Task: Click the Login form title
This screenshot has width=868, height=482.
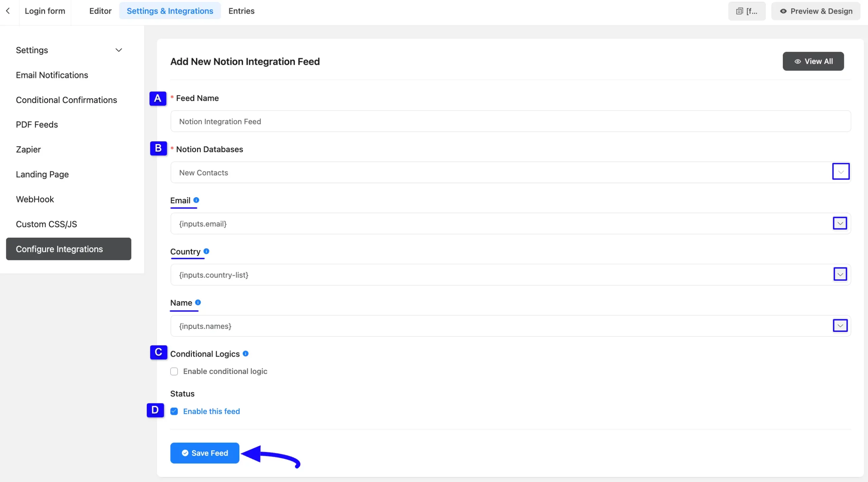Action: tap(45, 11)
